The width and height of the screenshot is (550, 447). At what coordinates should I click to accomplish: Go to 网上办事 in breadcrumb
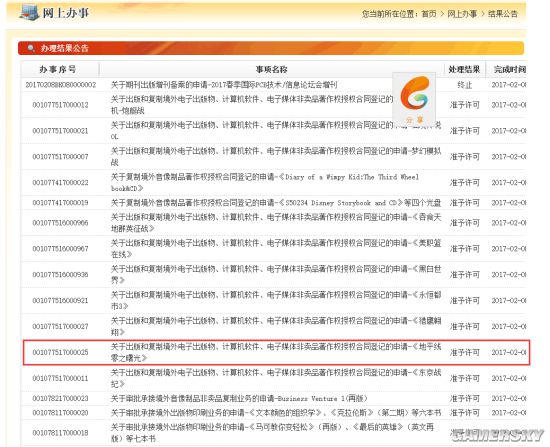tap(462, 14)
